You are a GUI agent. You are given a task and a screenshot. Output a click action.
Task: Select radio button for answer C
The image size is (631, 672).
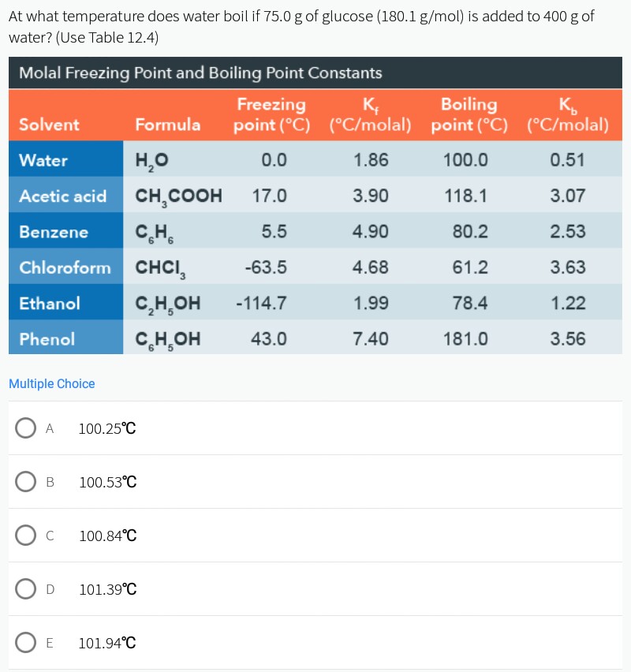[x=26, y=535]
